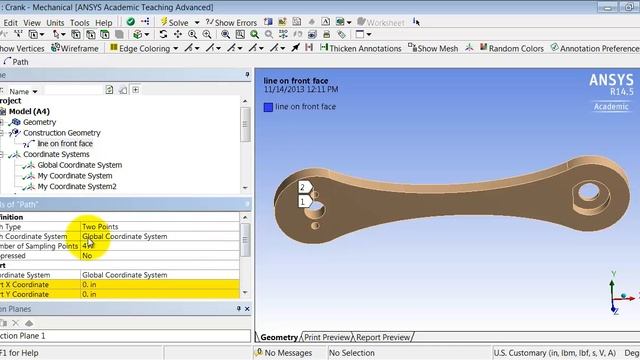The height and width of the screenshot is (360, 640).
Task: Select My Coordinate System tree item
Action: pos(75,176)
